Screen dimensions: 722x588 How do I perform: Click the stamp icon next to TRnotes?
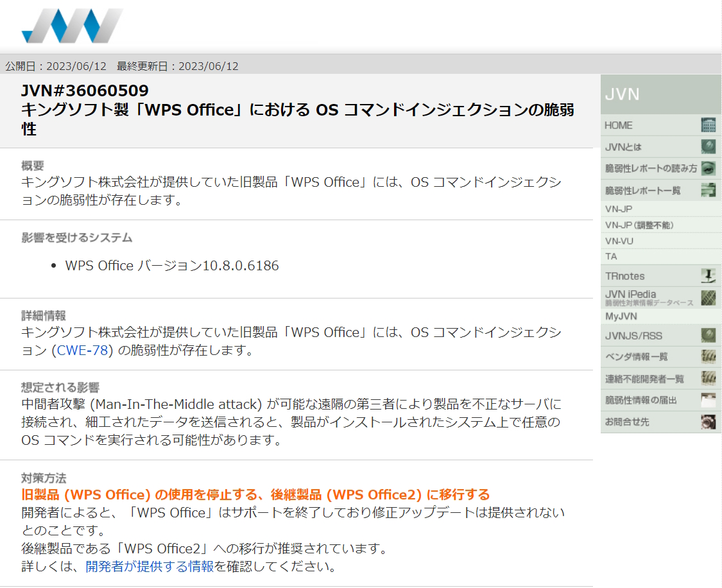709,275
